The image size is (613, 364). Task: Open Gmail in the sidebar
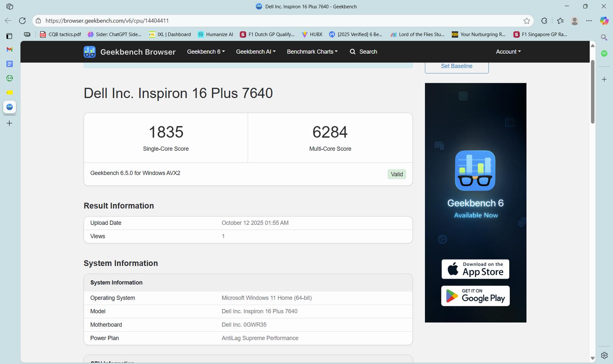tap(9, 50)
